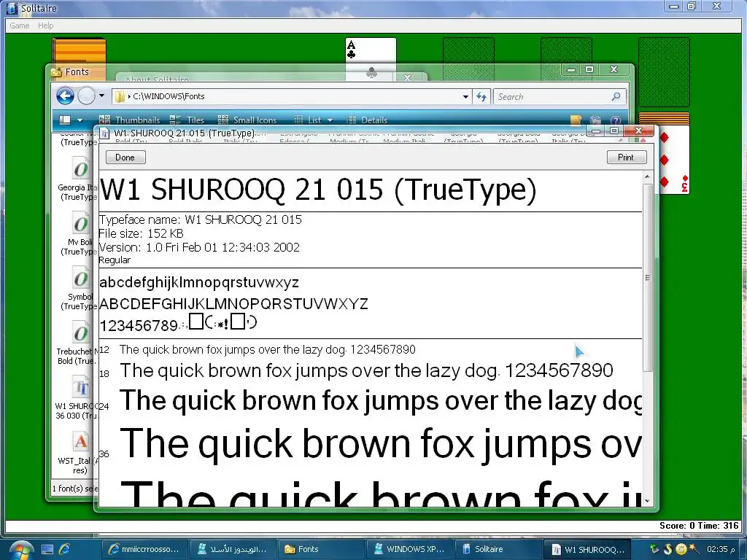This screenshot has width=747, height=560.
Task: Click the yellow smiley tray icon
Action: tap(681, 549)
